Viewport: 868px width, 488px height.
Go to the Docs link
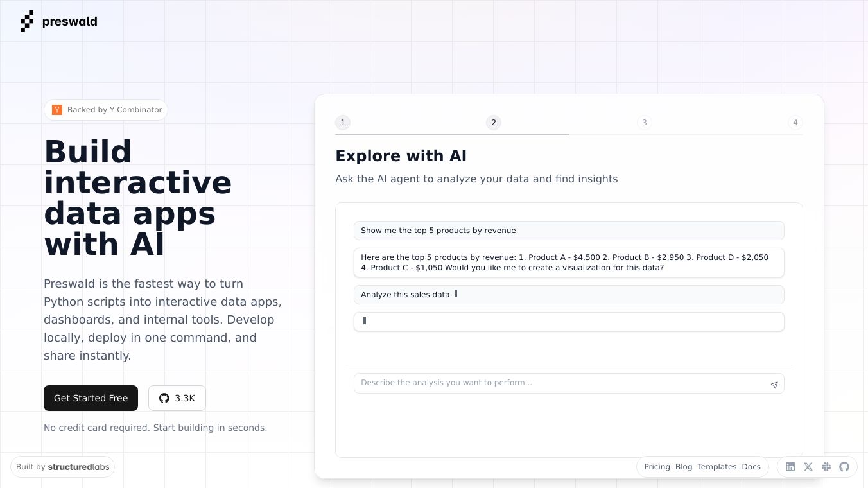751,467
